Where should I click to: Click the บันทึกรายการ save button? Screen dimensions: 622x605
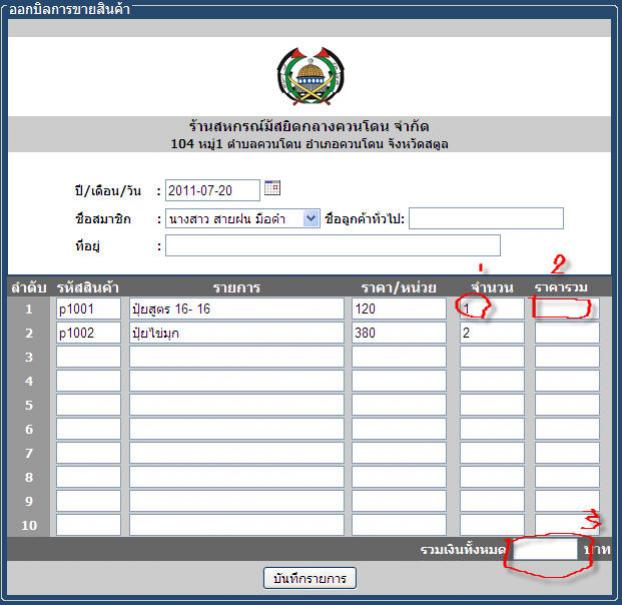(x=309, y=578)
